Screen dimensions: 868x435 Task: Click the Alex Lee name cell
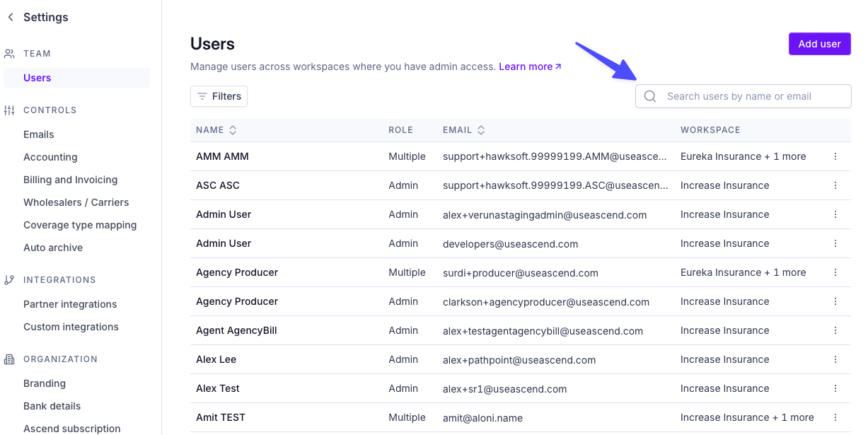pos(216,359)
